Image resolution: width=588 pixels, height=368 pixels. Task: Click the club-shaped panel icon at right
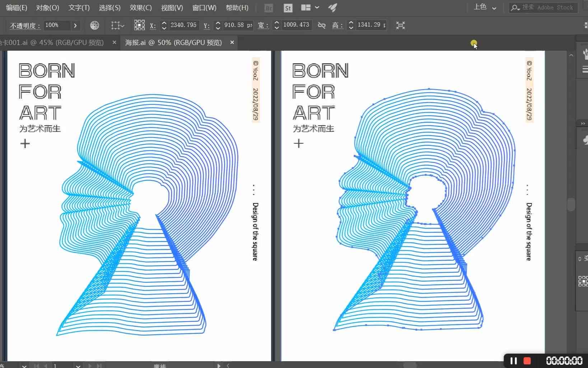click(585, 140)
